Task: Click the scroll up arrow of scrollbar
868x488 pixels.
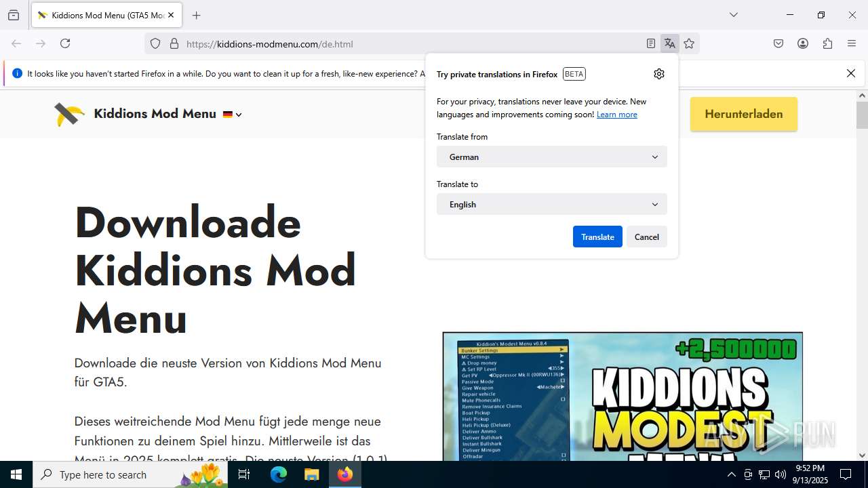Action: [x=862, y=96]
